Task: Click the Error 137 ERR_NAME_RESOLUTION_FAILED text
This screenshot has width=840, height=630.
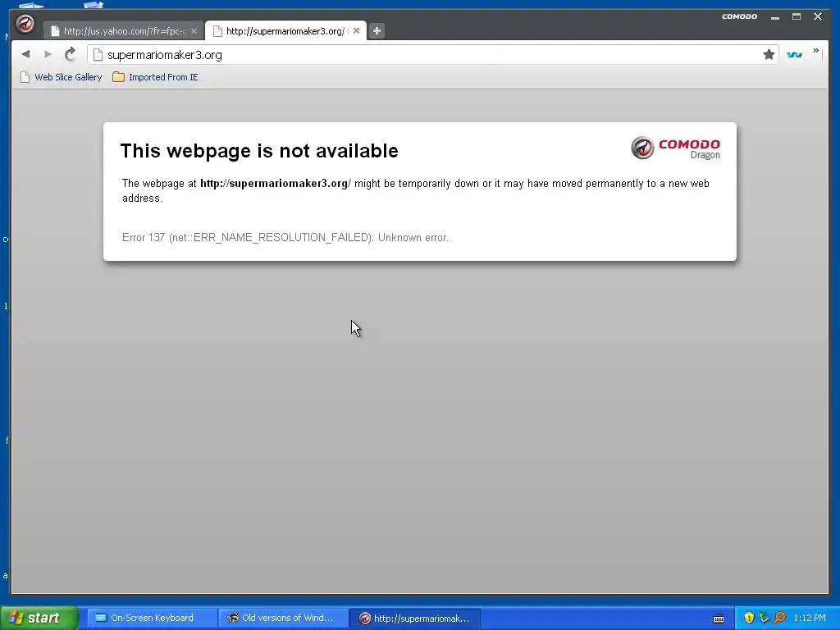Action: point(285,237)
